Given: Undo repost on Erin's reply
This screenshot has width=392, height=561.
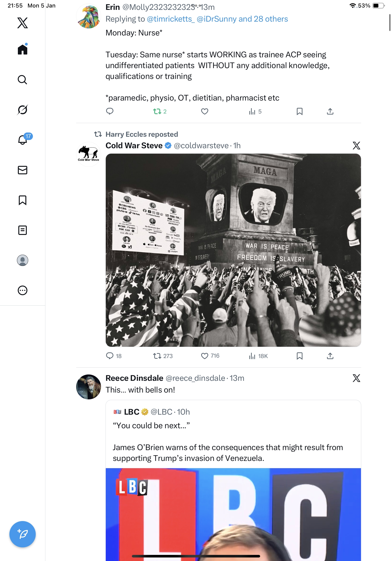Looking at the screenshot, I should [157, 112].
